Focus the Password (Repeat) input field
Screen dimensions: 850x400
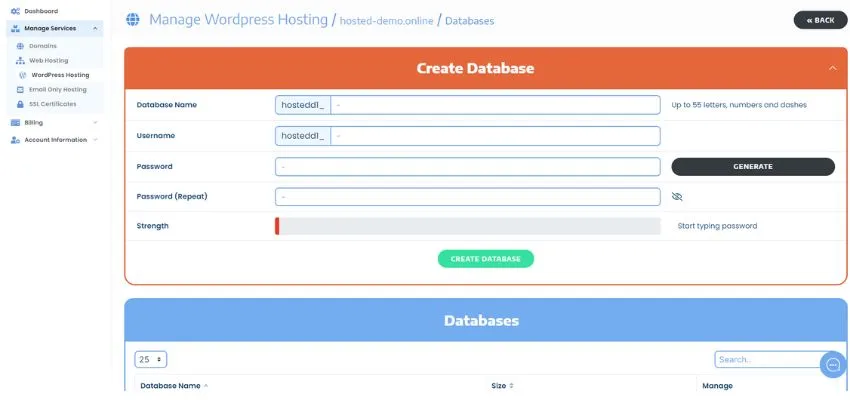(x=468, y=197)
